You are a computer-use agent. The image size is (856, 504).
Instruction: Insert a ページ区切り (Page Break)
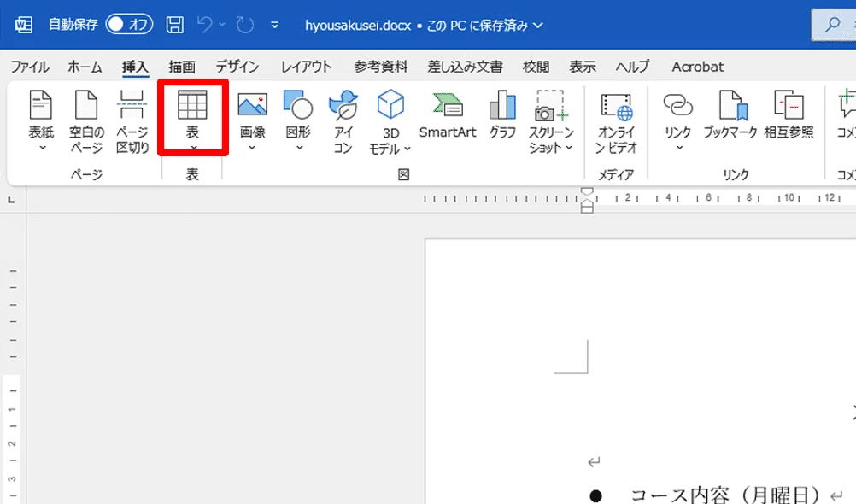(132, 121)
